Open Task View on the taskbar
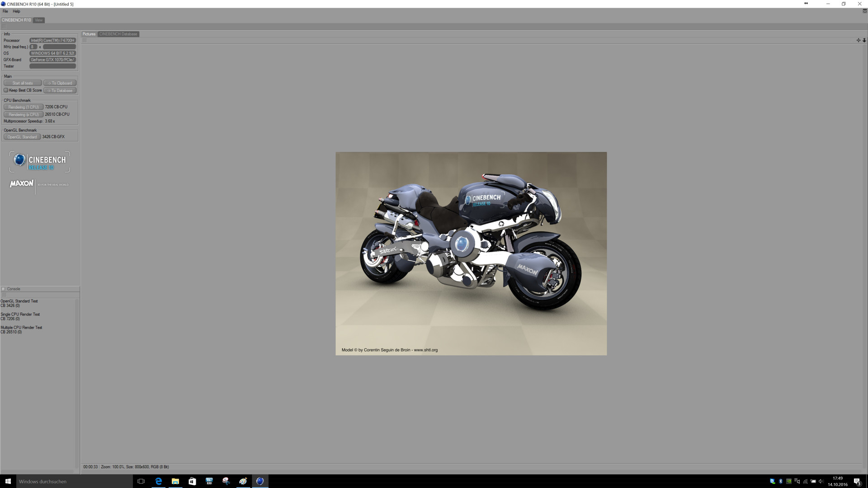868x488 pixels. click(x=141, y=481)
